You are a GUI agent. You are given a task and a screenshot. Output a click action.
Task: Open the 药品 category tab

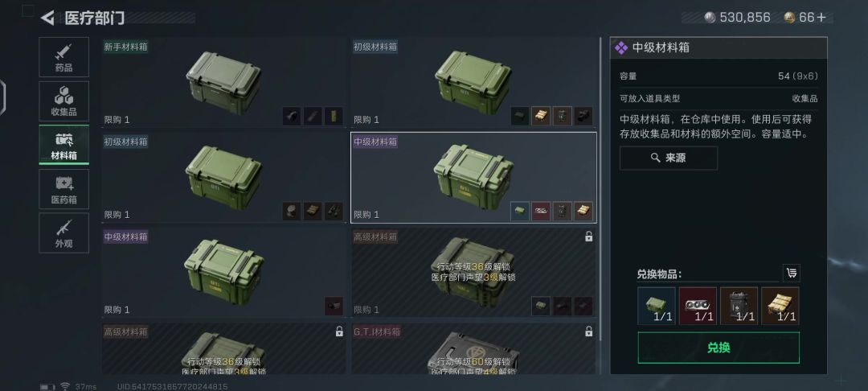click(63, 57)
